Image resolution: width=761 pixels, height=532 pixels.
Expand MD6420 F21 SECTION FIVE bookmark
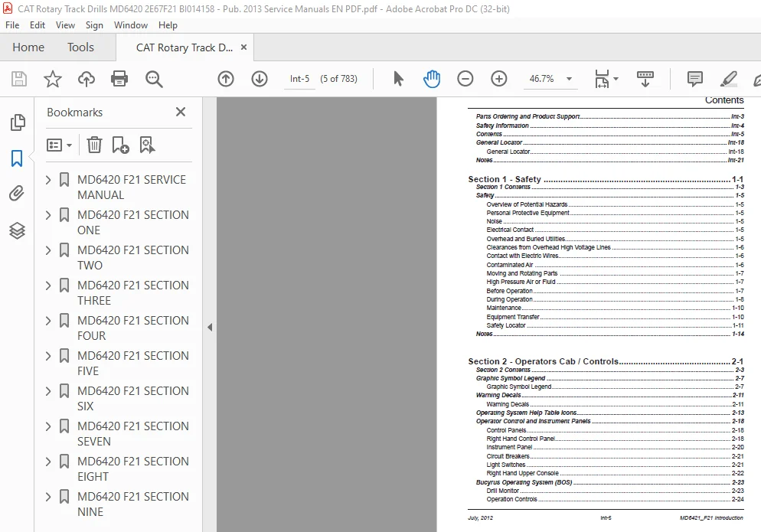click(x=48, y=356)
